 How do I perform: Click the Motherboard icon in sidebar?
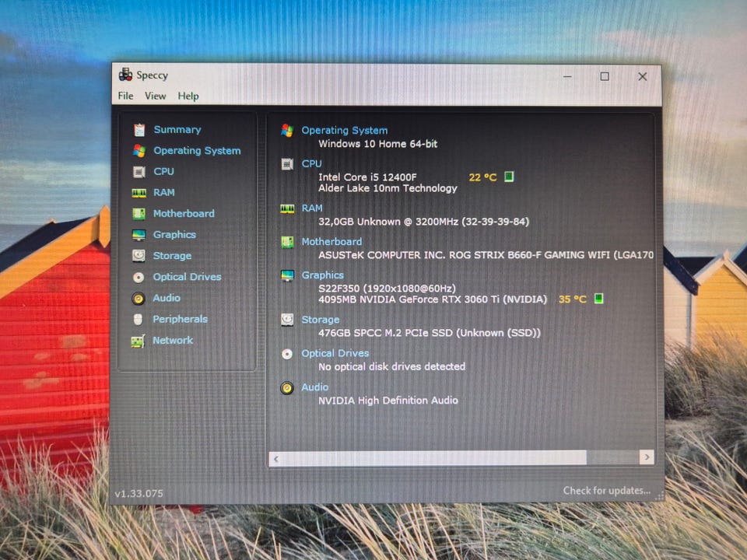click(x=139, y=214)
